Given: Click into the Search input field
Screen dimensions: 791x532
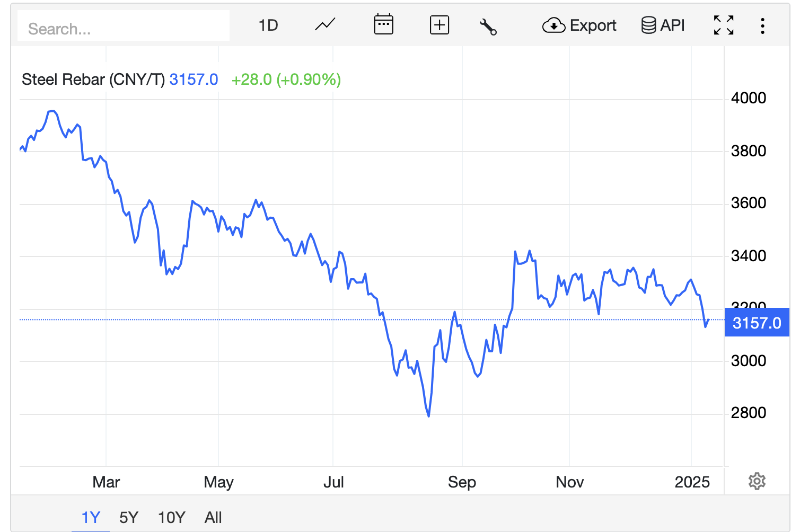Looking at the screenshot, I should (x=124, y=29).
